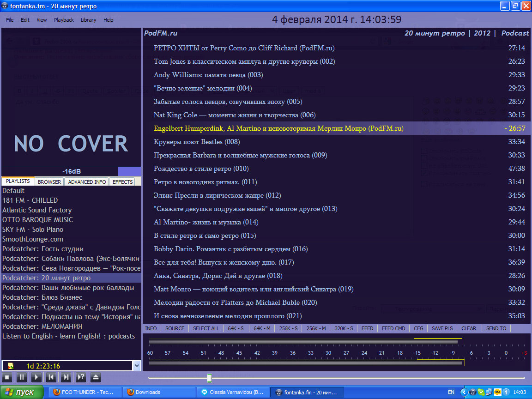Click the Eject/open file button

(x=96, y=377)
